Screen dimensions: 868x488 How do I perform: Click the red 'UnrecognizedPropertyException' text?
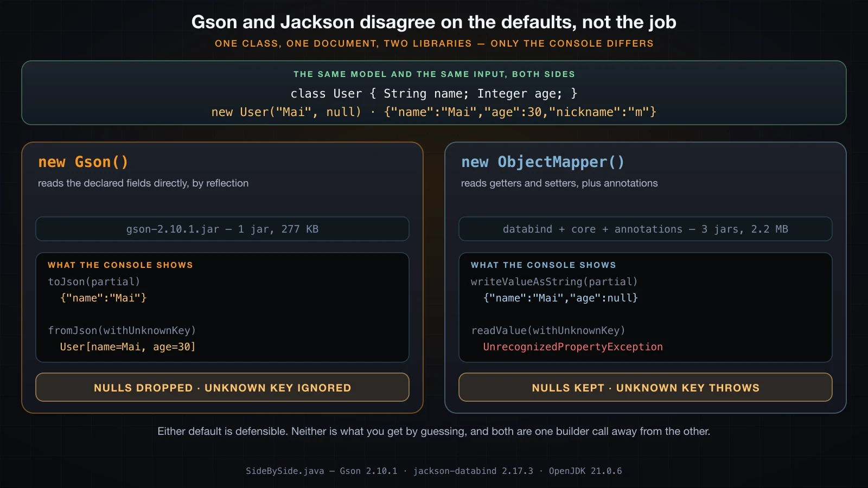pos(573,347)
